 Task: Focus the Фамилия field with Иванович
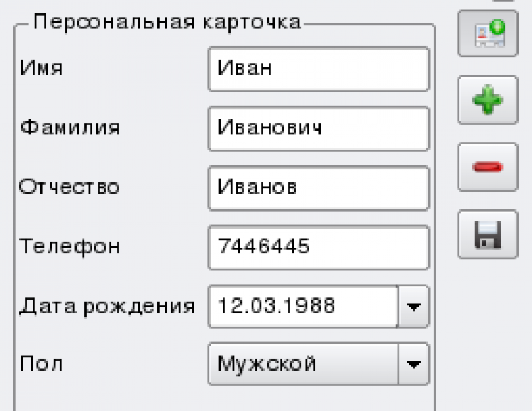[318, 128]
